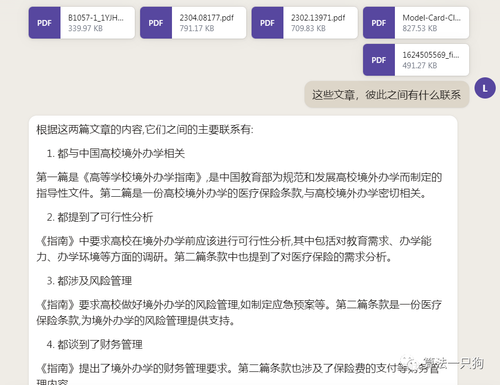Select the user message 这些文章，彼此之间有什么联系
Viewport: 500px width, 385px height.
387,95
